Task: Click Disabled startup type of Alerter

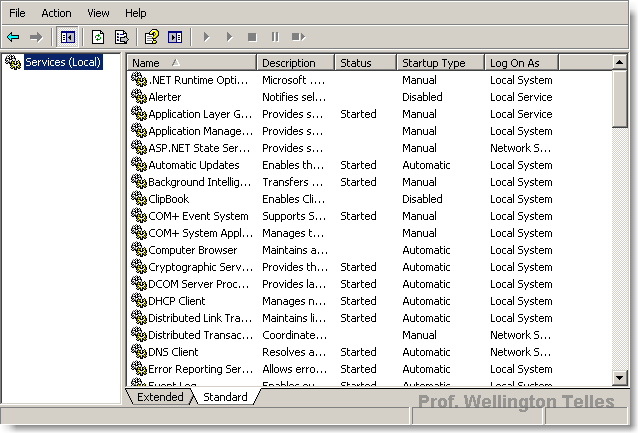Action: tap(422, 97)
